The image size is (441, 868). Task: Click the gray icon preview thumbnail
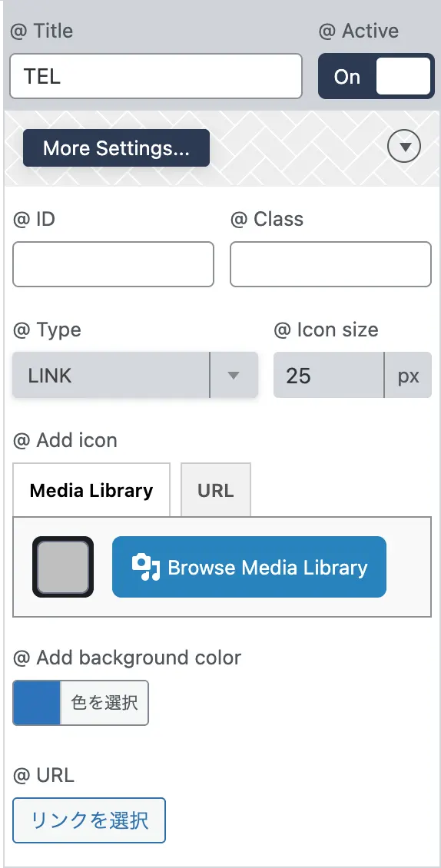point(63,567)
